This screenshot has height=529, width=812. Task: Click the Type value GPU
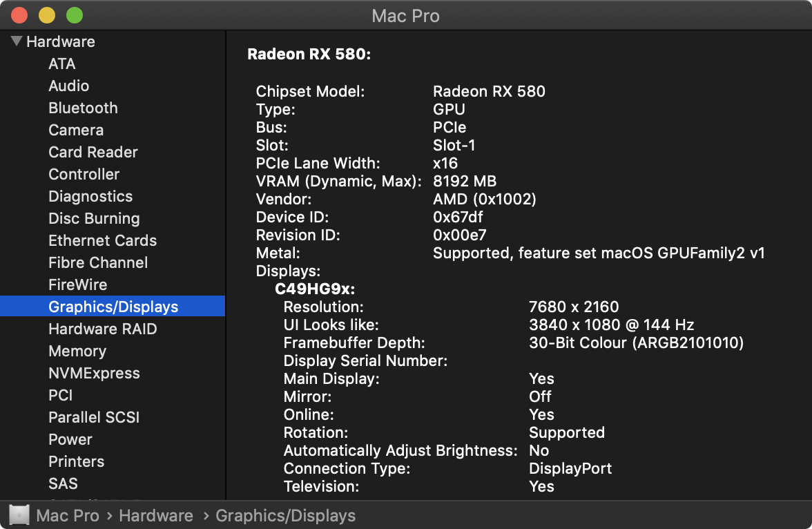click(449, 109)
